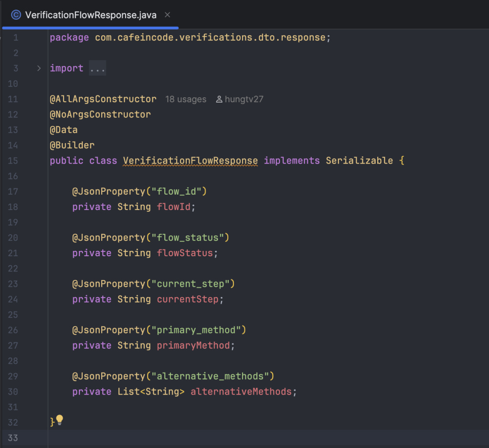Click gutter line number 15

[x=13, y=161]
